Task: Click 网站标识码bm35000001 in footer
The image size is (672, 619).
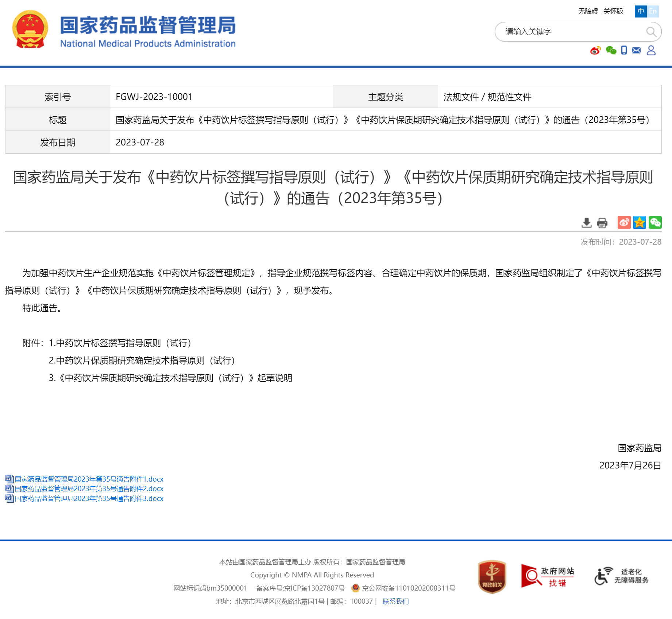Action: [x=210, y=588]
